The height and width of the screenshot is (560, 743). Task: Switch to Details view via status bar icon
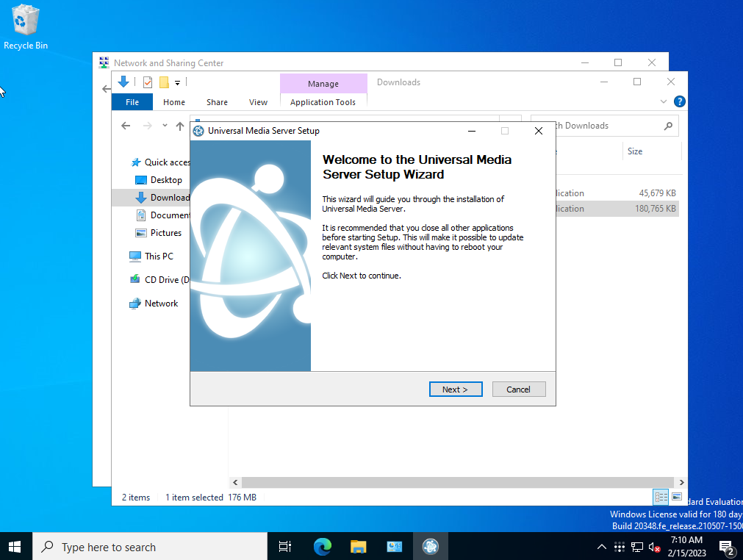pyautogui.click(x=661, y=498)
